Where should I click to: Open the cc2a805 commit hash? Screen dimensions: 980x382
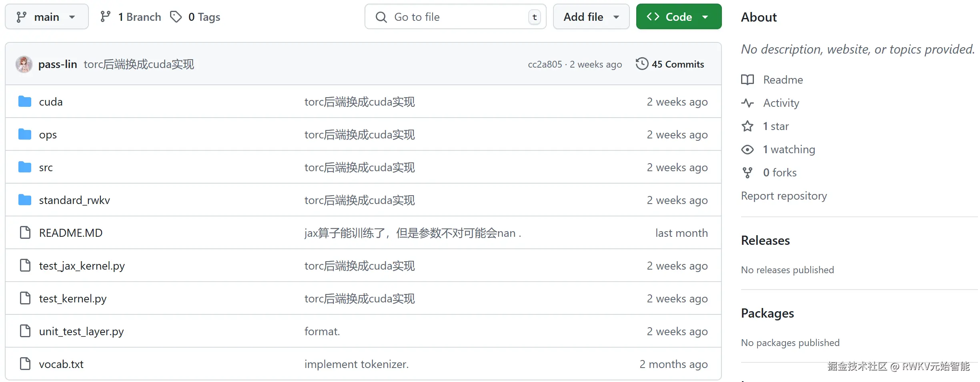tap(545, 64)
